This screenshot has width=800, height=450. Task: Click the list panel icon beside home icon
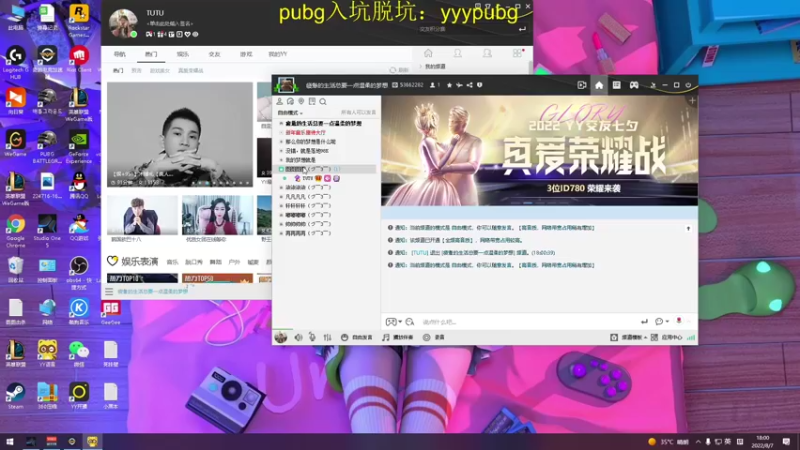click(616, 85)
